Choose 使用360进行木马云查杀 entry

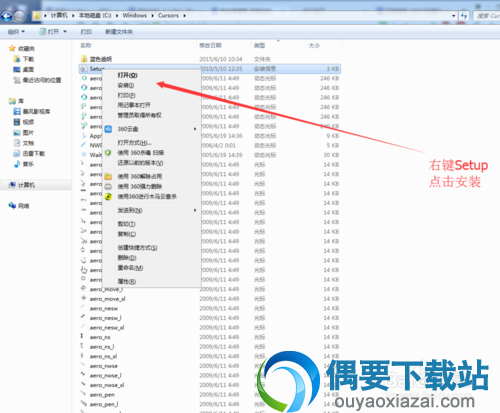click(152, 197)
